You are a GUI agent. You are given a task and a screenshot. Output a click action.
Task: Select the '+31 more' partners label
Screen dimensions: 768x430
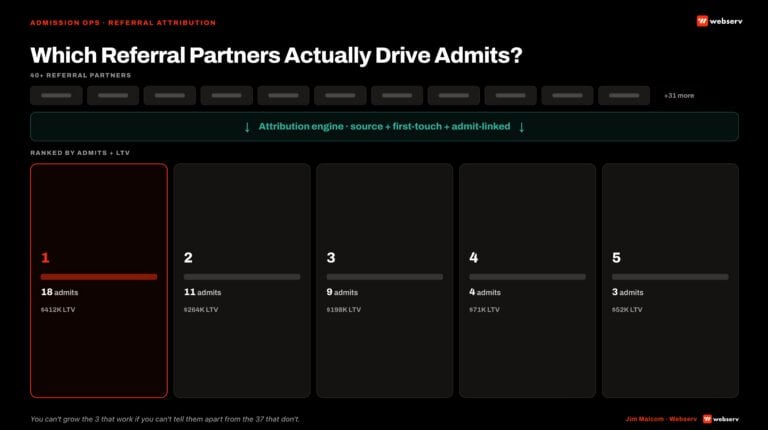[679, 96]
